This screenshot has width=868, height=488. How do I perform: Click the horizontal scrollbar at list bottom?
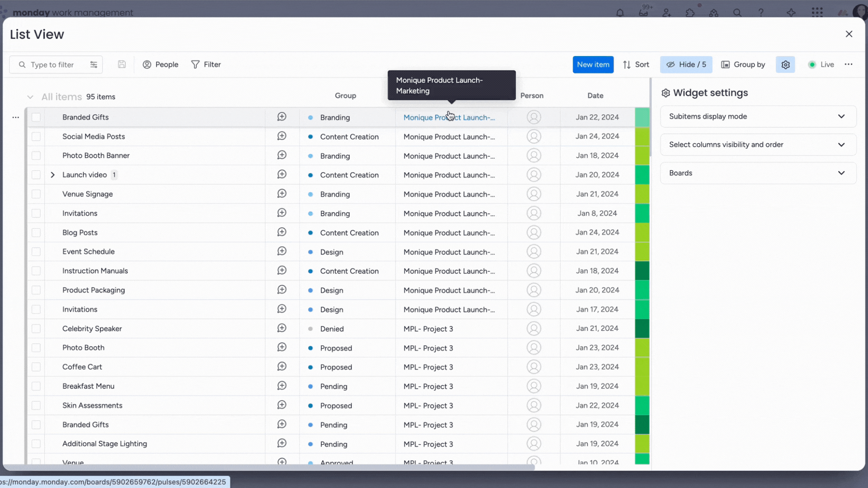pos(269,467)
